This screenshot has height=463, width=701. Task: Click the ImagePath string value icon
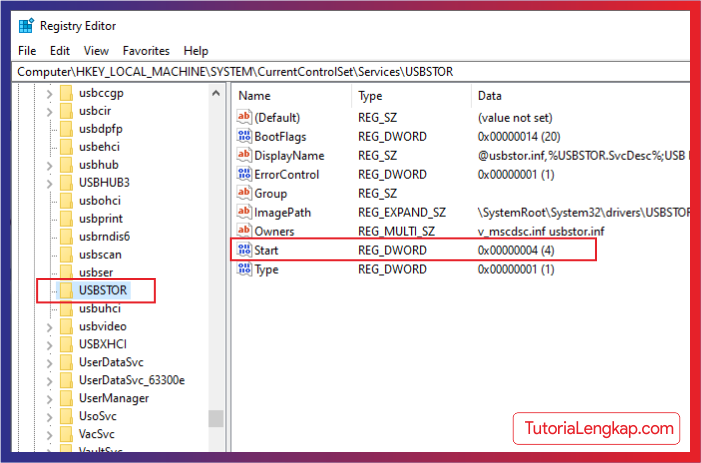(244, 212)
